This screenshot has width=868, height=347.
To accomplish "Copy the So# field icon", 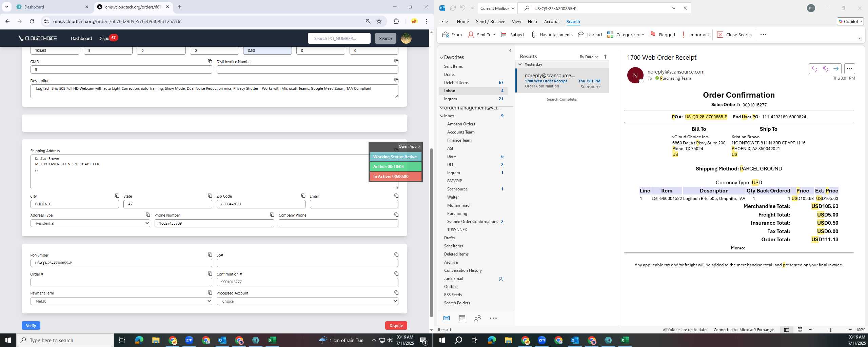I will 396,254.
